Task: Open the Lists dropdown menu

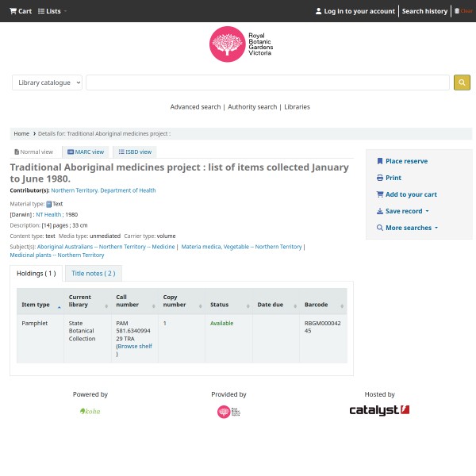Action: pyautogui.click(x=52, y=11)
